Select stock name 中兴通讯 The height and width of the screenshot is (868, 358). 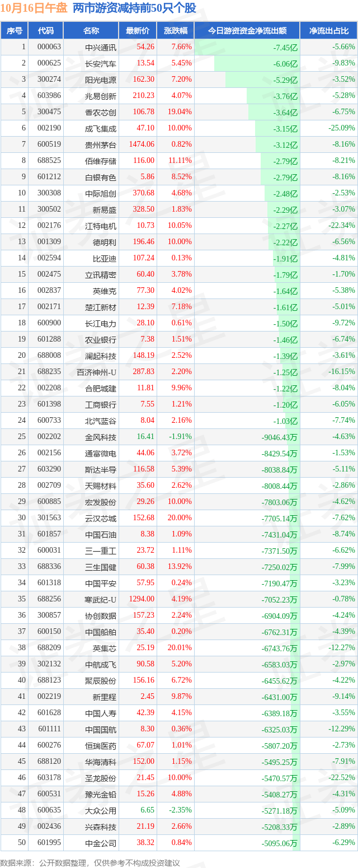[101, 48]
